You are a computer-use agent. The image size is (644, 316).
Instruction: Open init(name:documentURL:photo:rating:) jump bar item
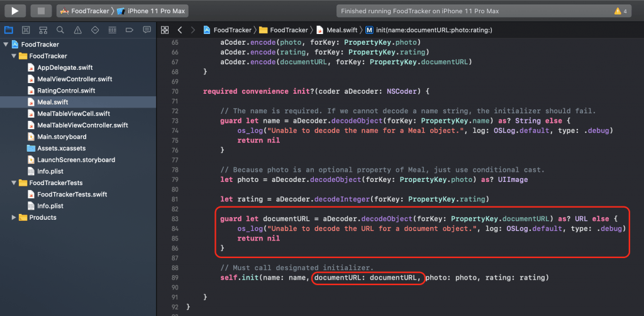(x=429, y=30)
